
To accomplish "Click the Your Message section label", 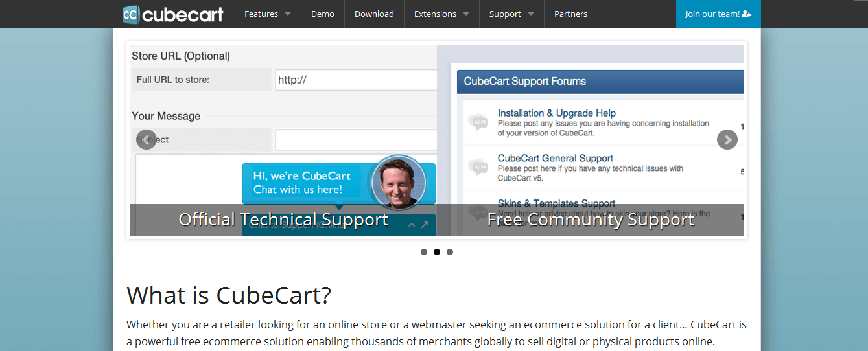I will (166, 116).
